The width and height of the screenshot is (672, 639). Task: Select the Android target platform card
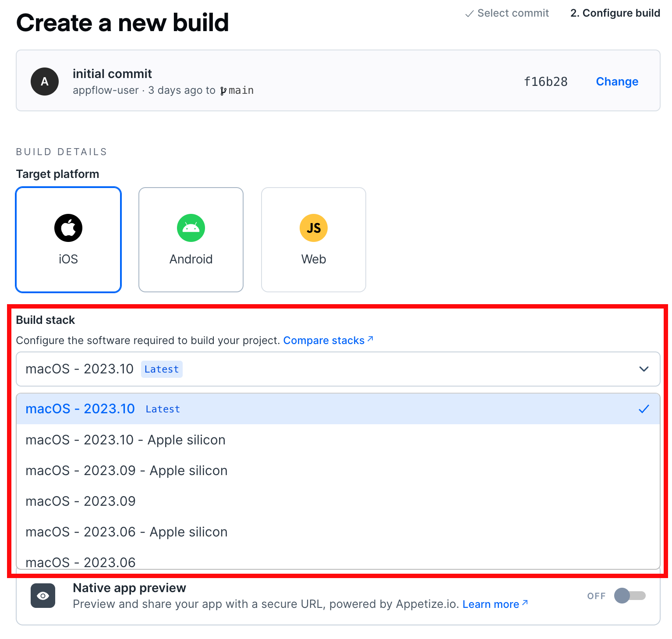point(191,240)
